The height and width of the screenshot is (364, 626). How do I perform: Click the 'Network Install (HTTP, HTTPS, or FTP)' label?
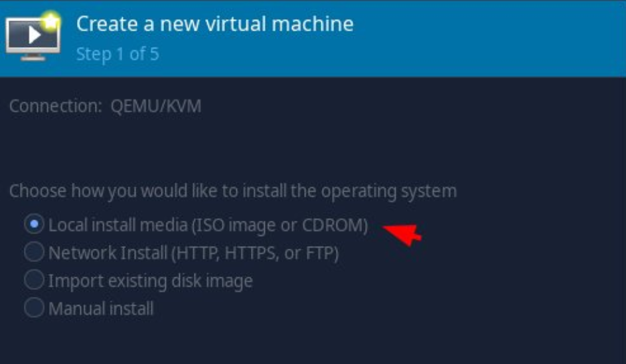click(194, 253)
